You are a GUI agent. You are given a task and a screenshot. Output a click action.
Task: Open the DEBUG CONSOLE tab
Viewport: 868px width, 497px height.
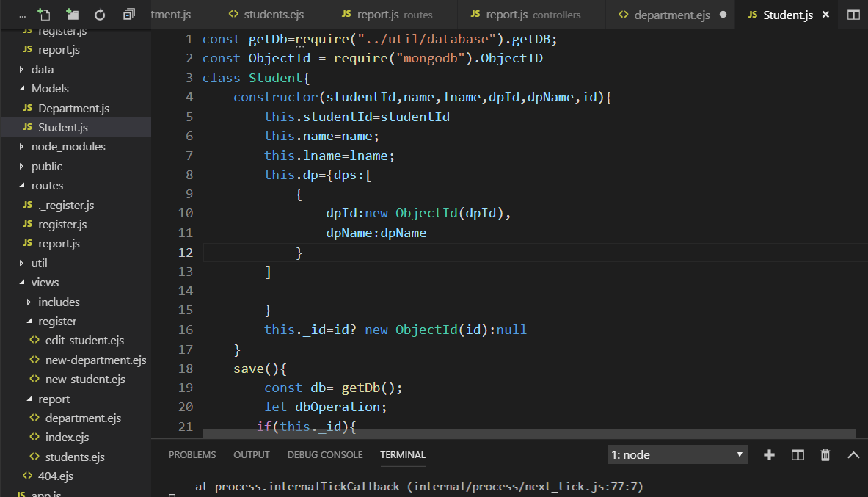tap(325, 455)
